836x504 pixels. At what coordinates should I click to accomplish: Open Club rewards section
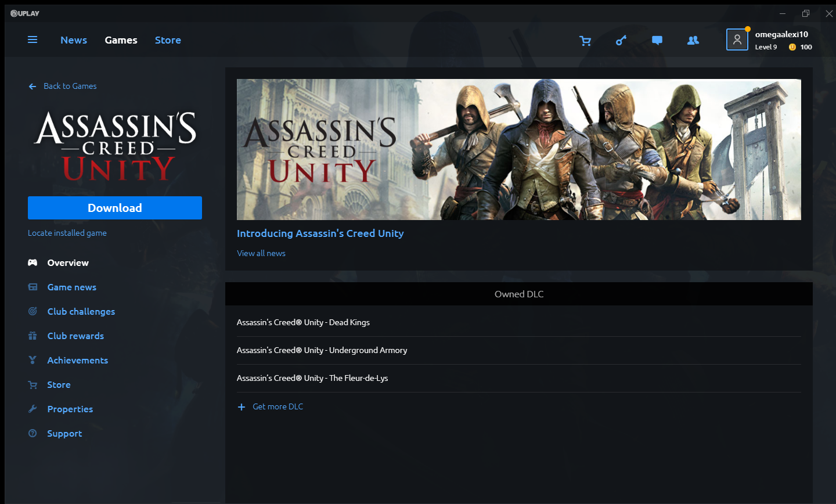[x=75, y=336]
